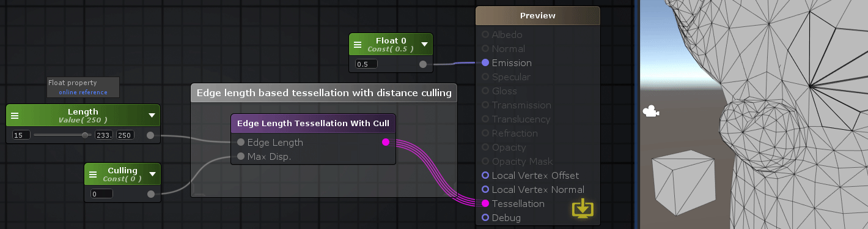Select the Emission input port in Preview
Screen dimensions: 868x229
click(485, 62)
